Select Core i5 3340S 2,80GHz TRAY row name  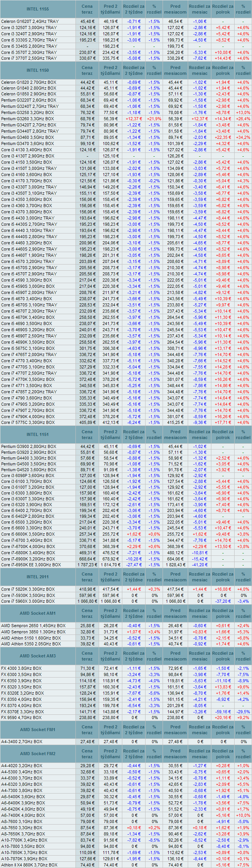click(x=29, y=46)
